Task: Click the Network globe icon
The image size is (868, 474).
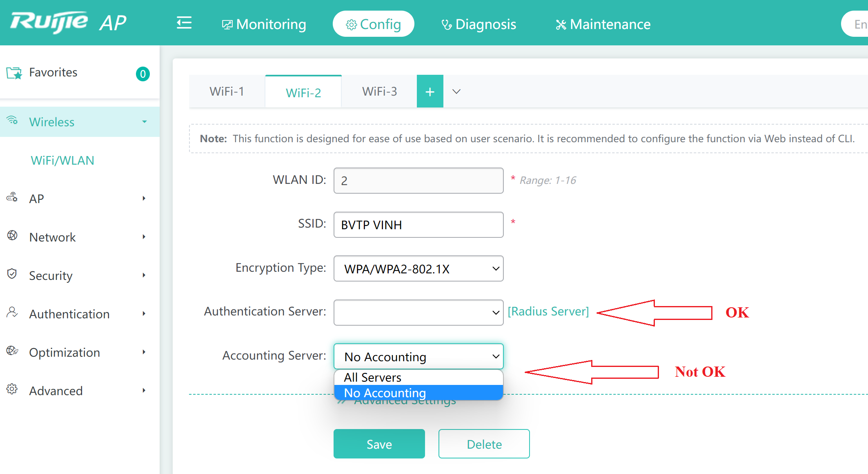Action: pyautogui.click(x=12, y=236)
